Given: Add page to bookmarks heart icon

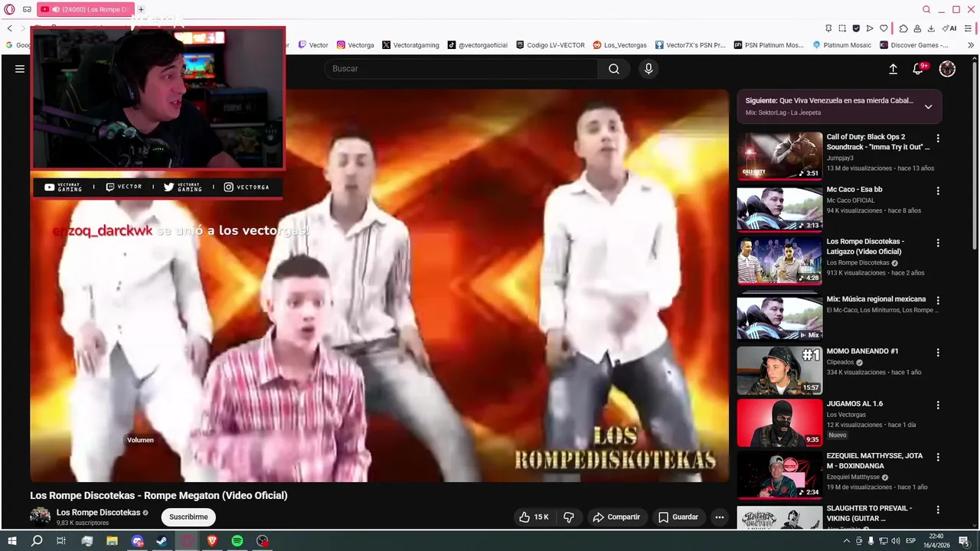Looking at the screenshot, I should tap(884, 28).
